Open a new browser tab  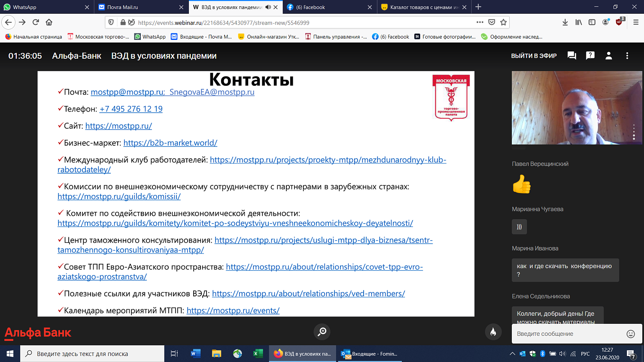[478, 7]
